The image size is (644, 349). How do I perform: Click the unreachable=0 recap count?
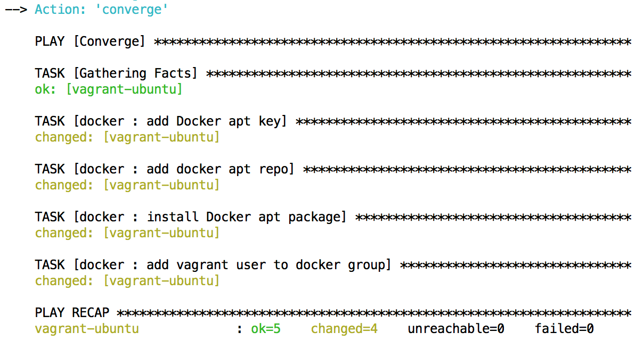pyautogui.click(x=456, y=329)
